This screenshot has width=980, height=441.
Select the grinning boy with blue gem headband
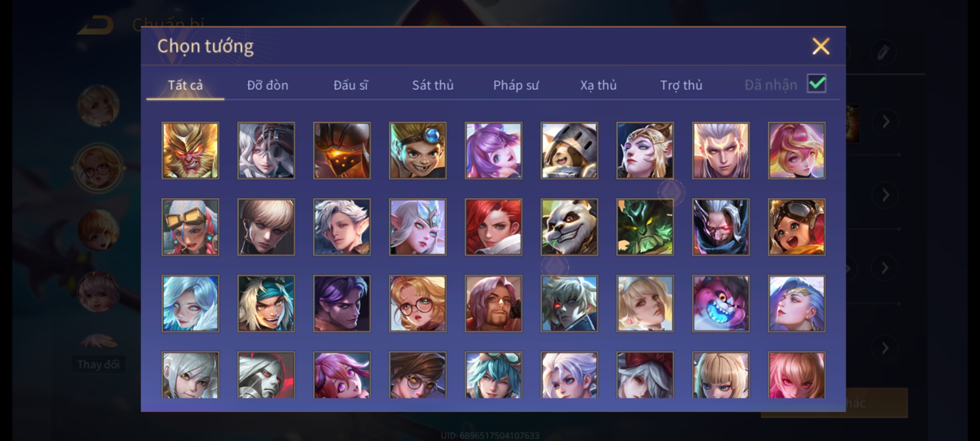pyautogui.click(x=418, y=150)
